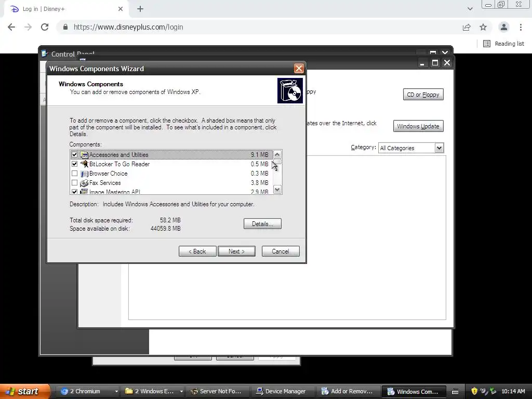Screen dimensions: 532x399
Task: Cancel the Windows Components Wizard
Action: coord(281,251)
